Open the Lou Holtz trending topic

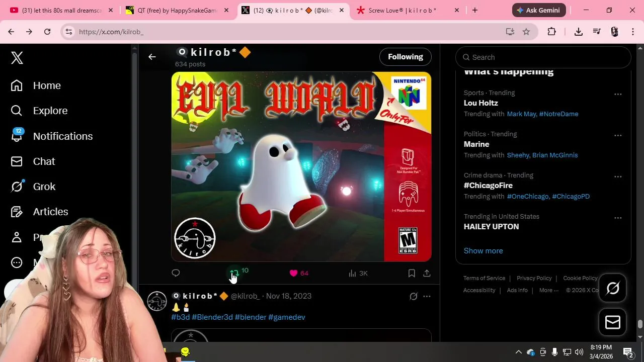tap(481, 103)
